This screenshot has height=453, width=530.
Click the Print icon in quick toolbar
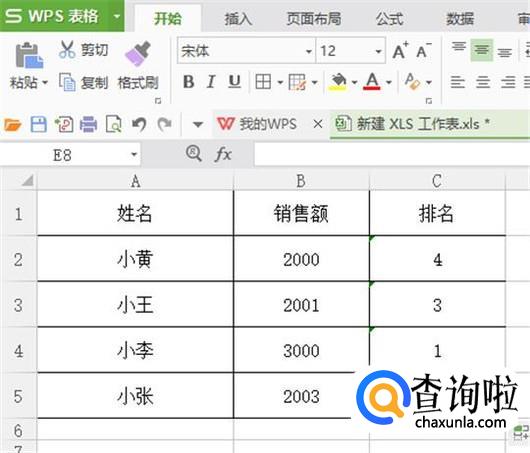[x=89, y=124]
